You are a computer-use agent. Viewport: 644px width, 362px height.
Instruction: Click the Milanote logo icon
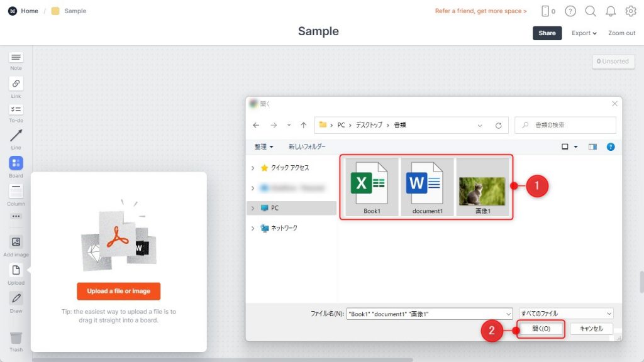tap(13, 11)
